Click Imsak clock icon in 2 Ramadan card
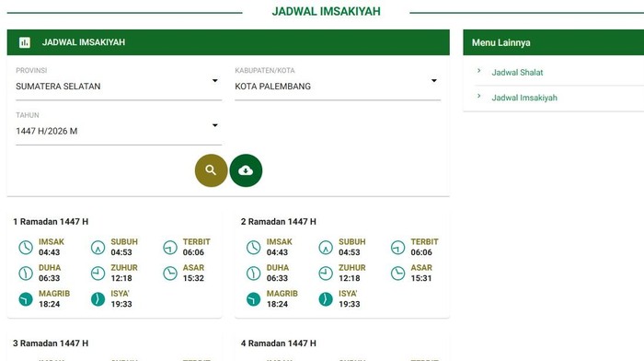 click(253, 248)
